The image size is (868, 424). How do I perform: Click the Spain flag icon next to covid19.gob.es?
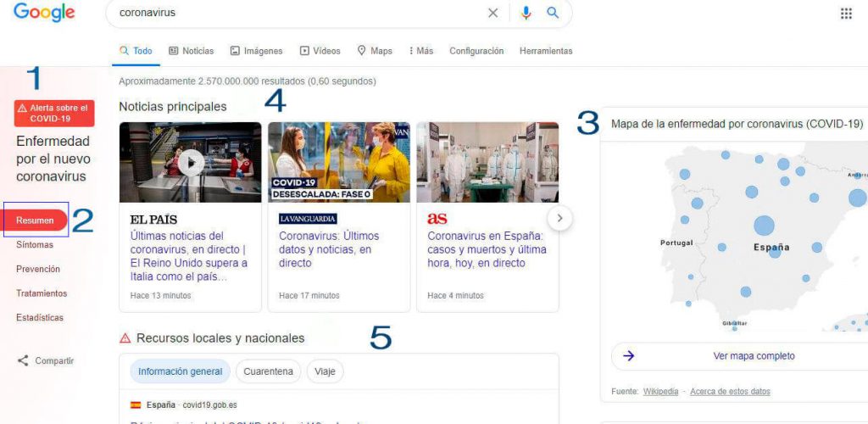(136, 405)
